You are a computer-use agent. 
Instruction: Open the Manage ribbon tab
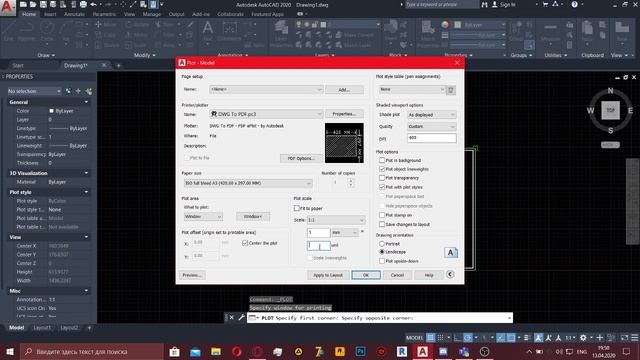[151, 14]
